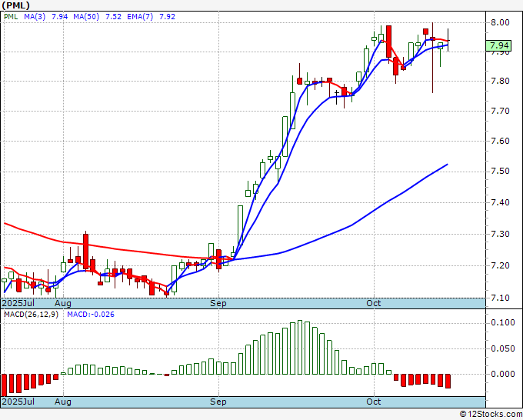Click the 0.000 MACD axis label
523x420 pixels.
click(x=503, y=374)
